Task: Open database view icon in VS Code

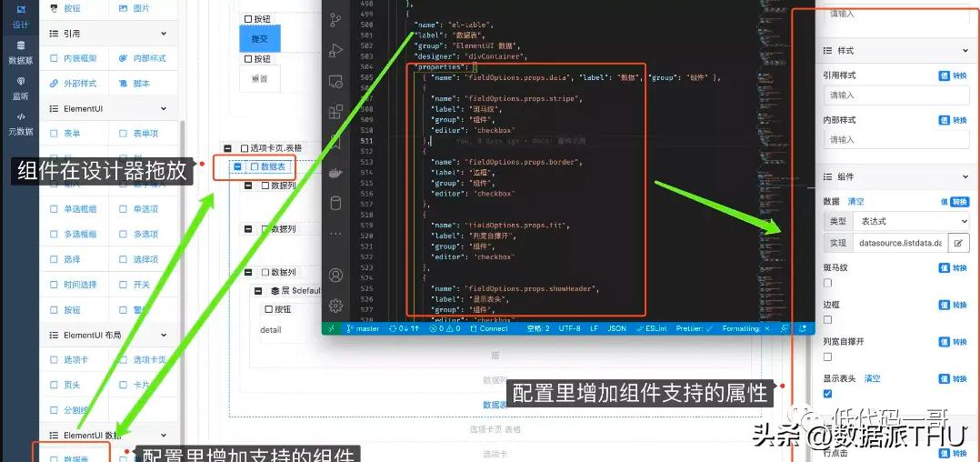Action: tap(335, 204)
